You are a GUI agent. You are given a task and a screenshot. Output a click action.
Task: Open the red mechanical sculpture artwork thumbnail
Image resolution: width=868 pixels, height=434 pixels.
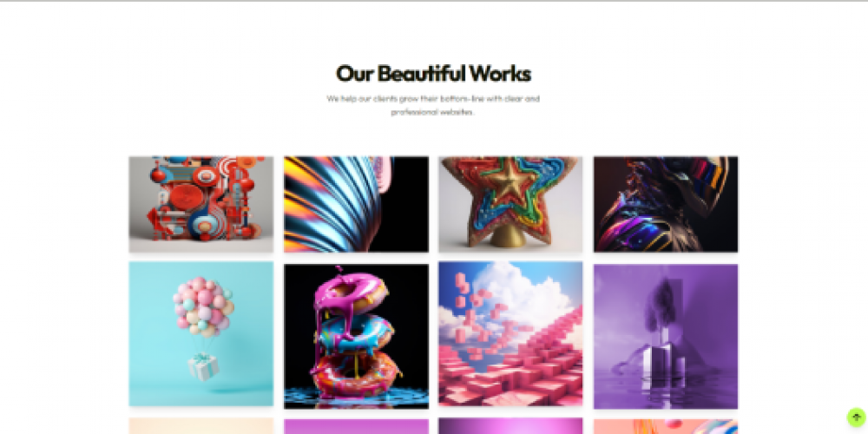[x=201, y=204]
